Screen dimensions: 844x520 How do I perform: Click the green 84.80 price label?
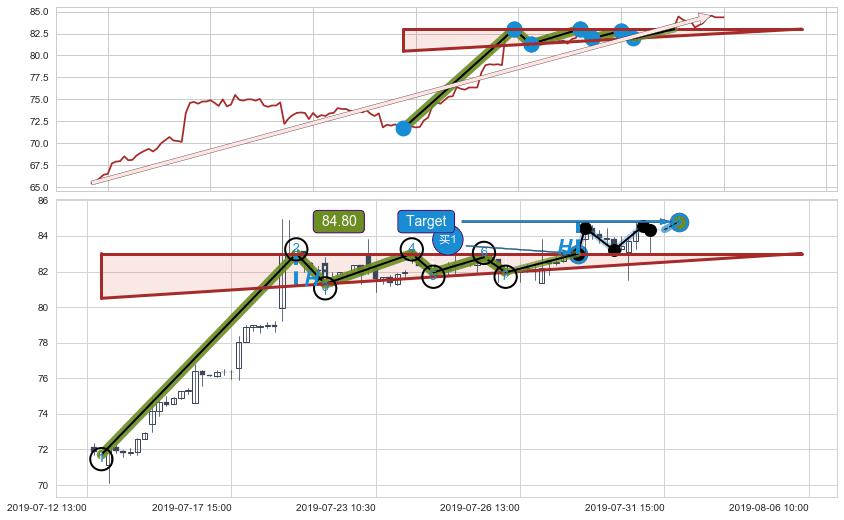click(339, 221)
